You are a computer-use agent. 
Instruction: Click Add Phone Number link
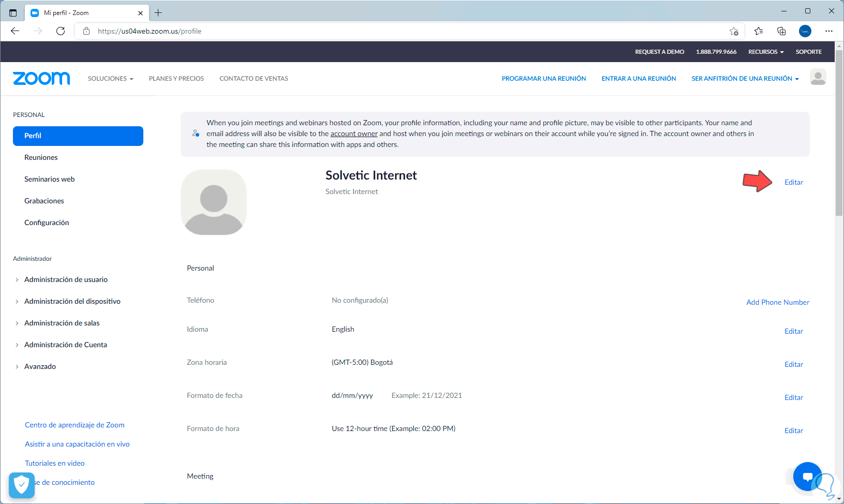[x=778, y=302]
